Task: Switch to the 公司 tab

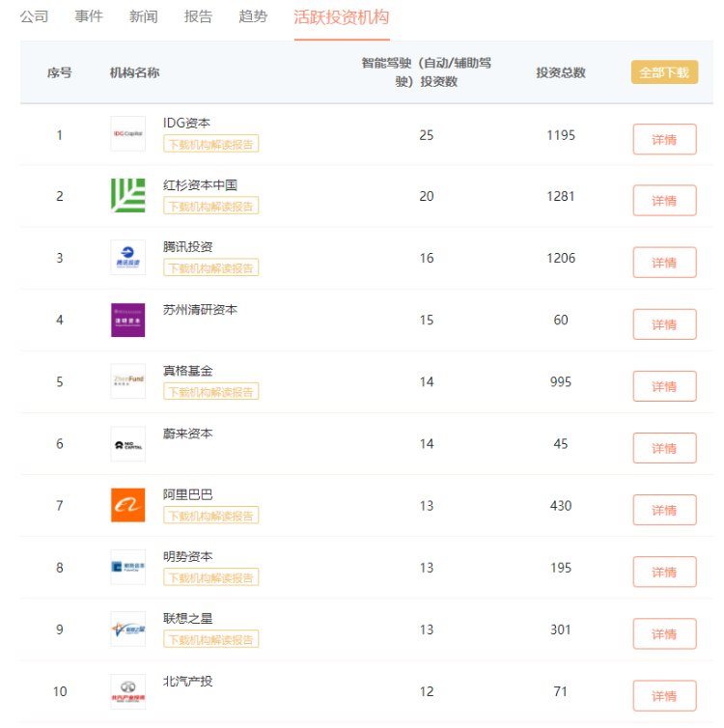Action: click(34, 16)
